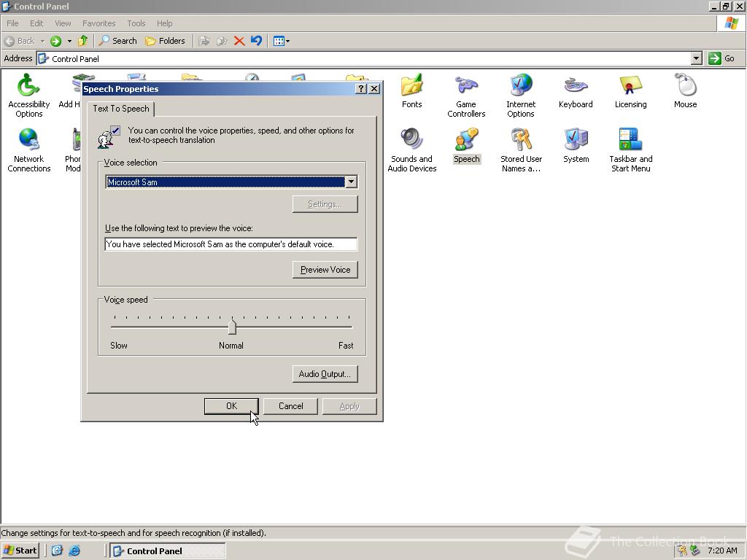
Task: Open the View menu
Action: tap(63, 23)
